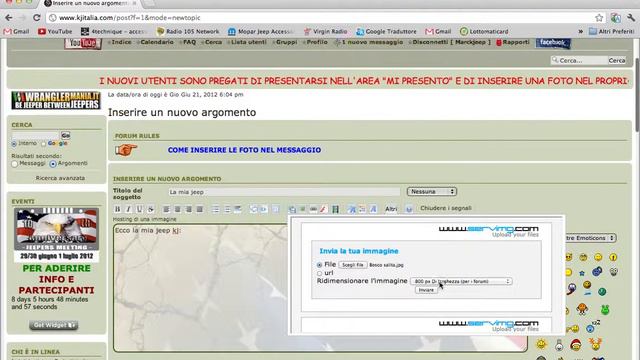Insert bulleted list in editor
Viewport: 640px width, 360px height.
click(216, 209)
